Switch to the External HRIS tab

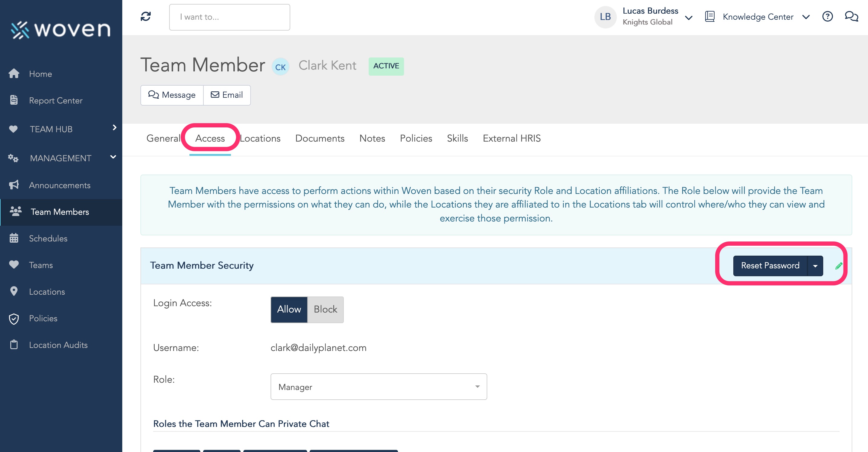[x=511, y=139]
